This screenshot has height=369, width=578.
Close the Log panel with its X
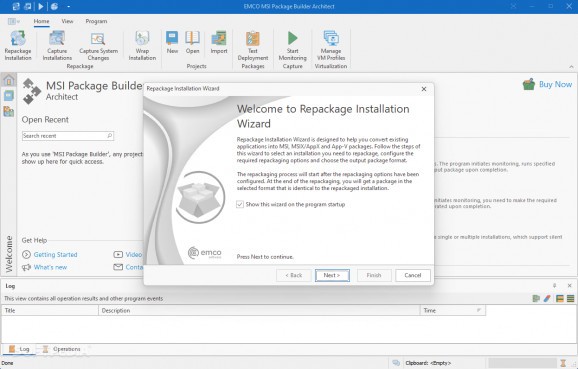click(570, 286)
